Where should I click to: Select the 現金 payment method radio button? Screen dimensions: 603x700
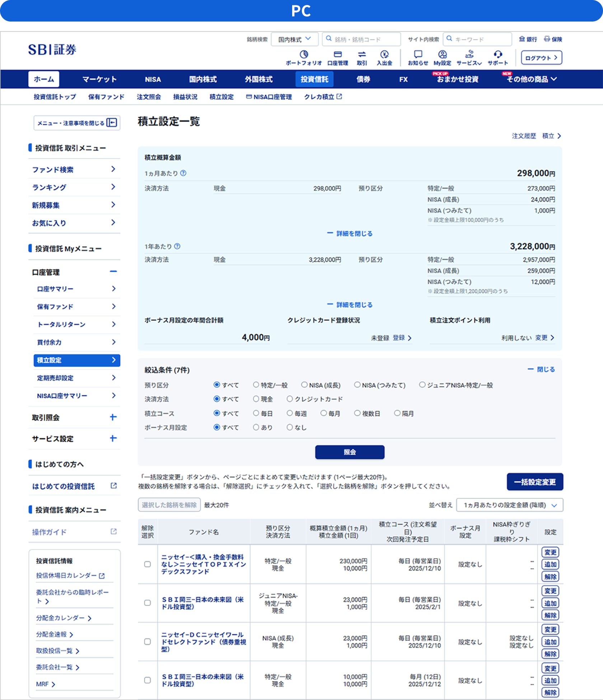[x=256, y=399]
